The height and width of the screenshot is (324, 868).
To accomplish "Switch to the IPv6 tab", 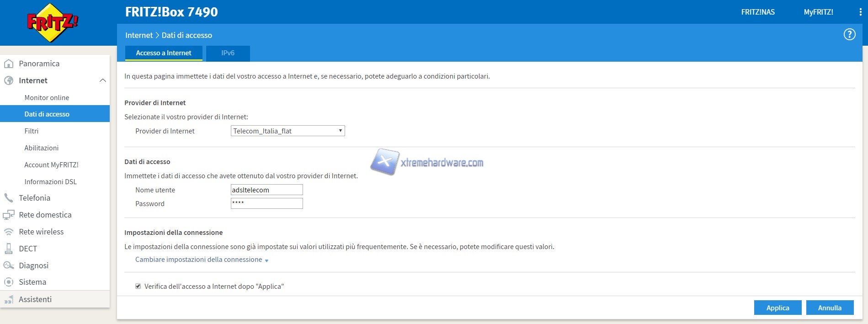I will point(228,53).
